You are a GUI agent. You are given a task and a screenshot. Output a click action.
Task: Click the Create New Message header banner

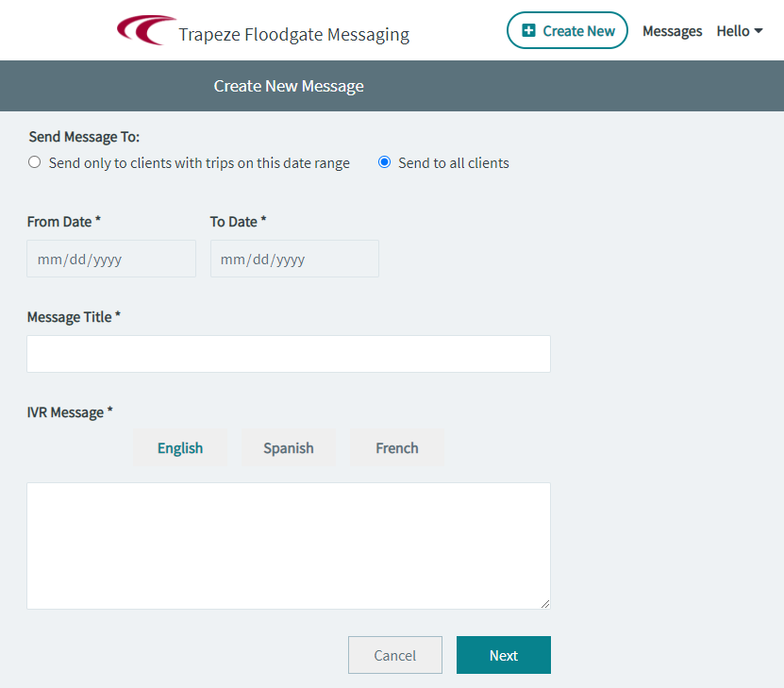pos(288,85)
